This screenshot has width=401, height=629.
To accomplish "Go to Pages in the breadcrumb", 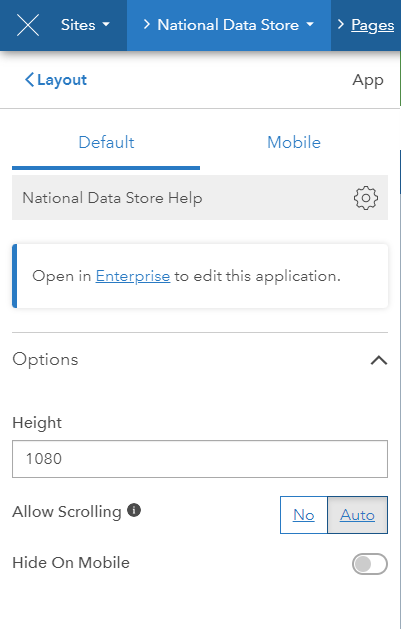I will [373, 25].
